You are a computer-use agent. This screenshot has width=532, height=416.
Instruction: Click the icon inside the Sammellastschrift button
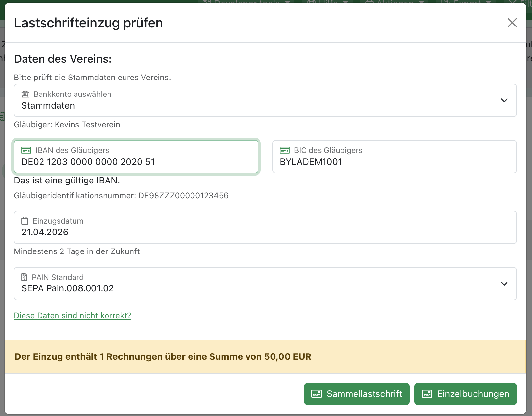[x=316, y=394]
